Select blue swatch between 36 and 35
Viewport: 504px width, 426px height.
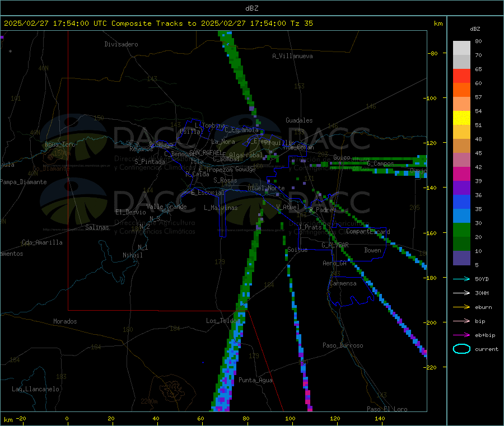(461, 202)
